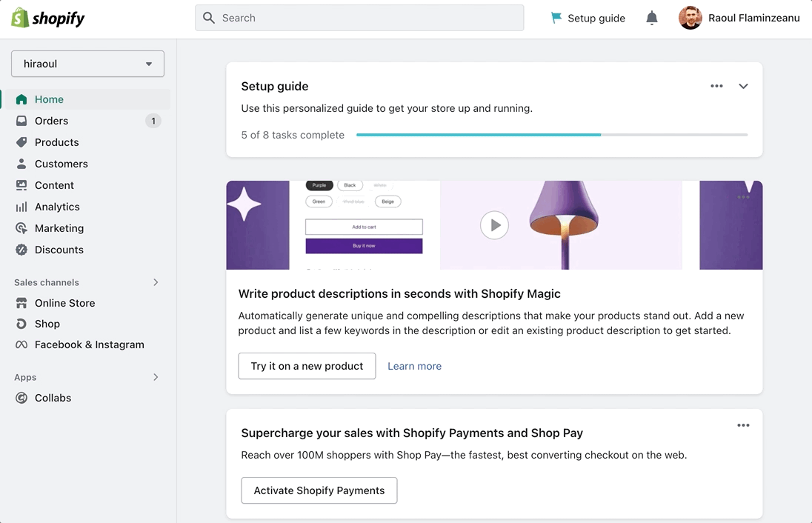Open Setup guide from top bar
The height and width of the screenshot is (523, 812).
(x=588, y=18)
